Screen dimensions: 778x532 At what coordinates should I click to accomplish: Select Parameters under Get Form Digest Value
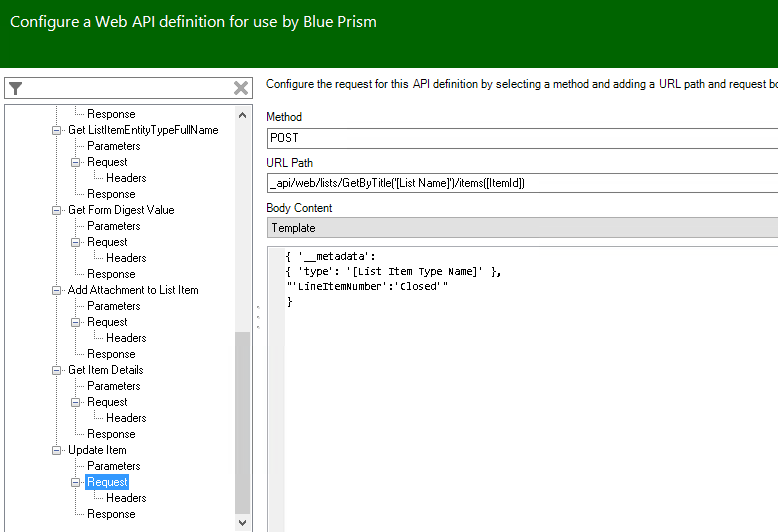coord(113,226)
